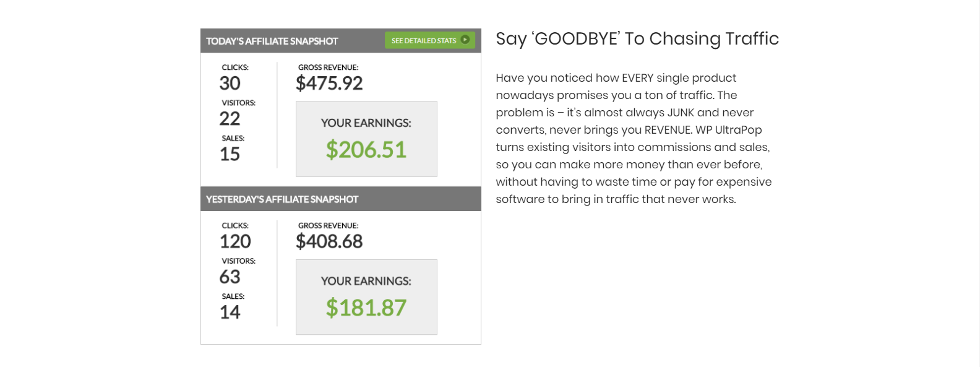980x367 pixels.
Task: Click yesterday's Your Earnings label
Action: [x=366, y=281]
